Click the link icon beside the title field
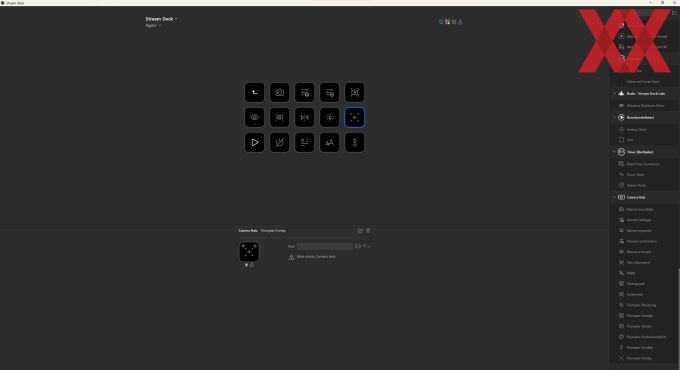 (x=358, y=246)
